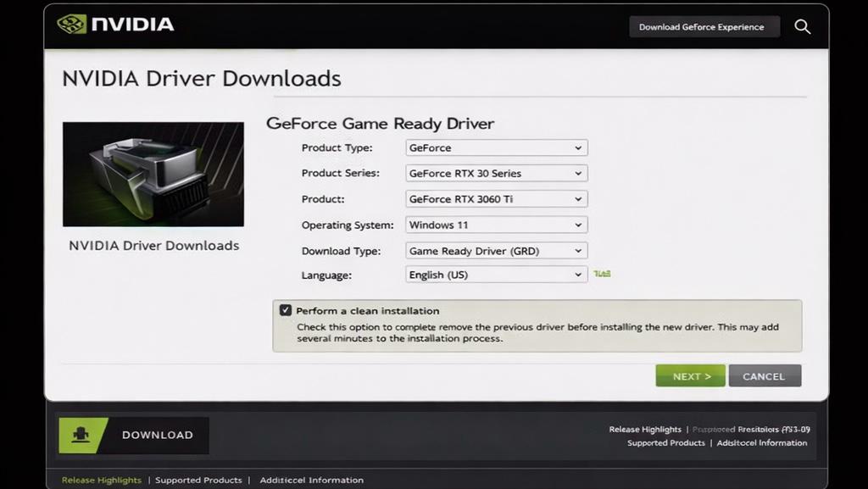Click Download GeForce Experience

[x=704, y=26]
